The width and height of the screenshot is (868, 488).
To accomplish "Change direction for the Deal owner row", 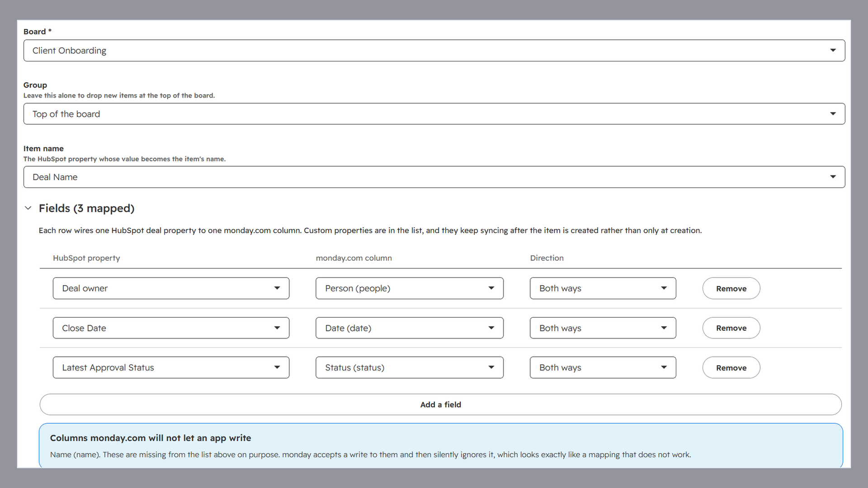I will 603,288.
